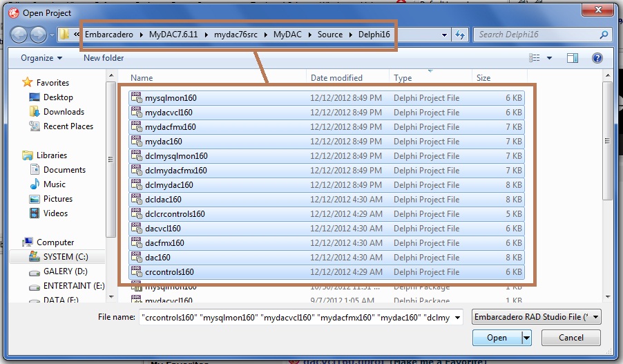Click the Desktop icon in Favorites
This screenshot has width=623, height=364.
[35, 97]
